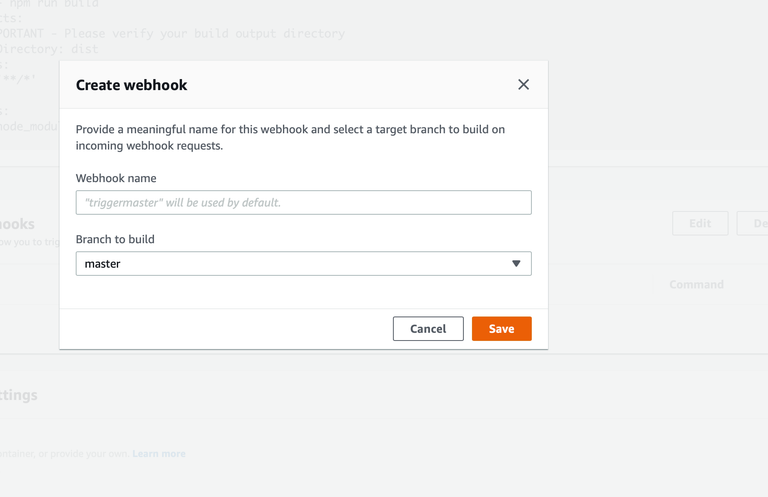Click the Webhook name input field
The image size is (768, 497).
click(x=303, y=202)
